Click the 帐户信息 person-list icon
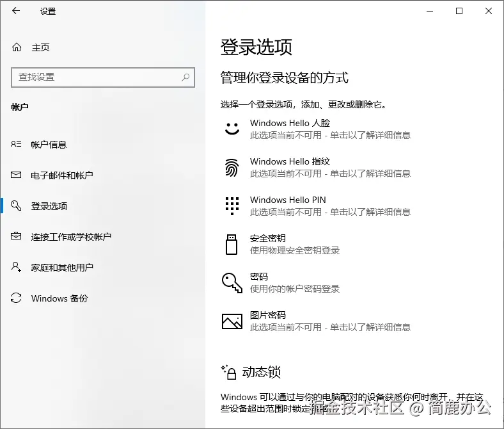 click(16, 144)
